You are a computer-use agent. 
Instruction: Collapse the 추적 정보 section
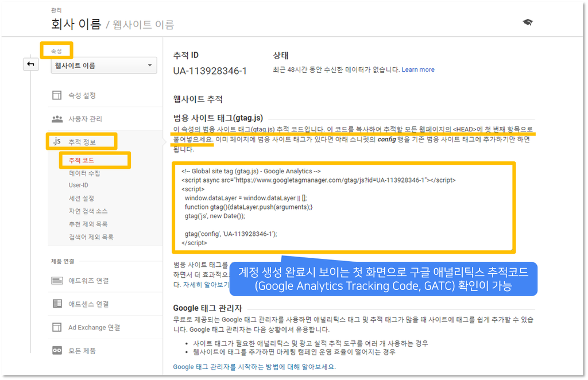[82, 142]
